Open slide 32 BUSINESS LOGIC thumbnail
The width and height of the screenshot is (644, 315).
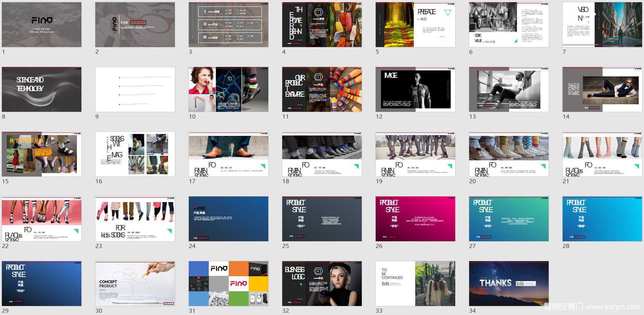(322, 283)
